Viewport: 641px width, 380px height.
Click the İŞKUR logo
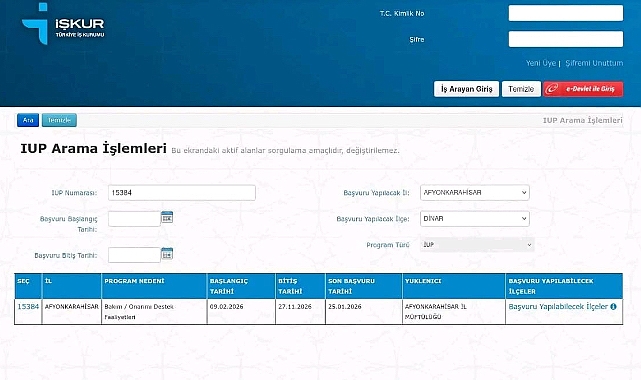tap(63, 24)
